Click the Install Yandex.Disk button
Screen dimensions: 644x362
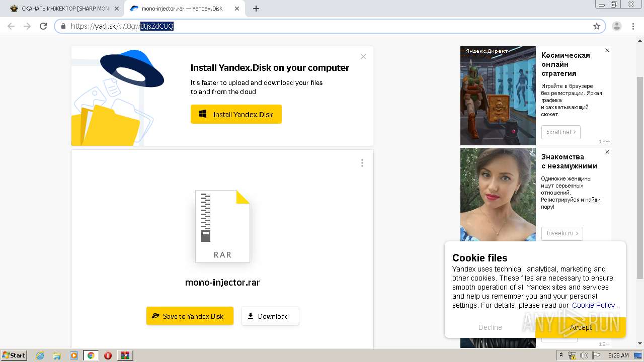(236, 114)
